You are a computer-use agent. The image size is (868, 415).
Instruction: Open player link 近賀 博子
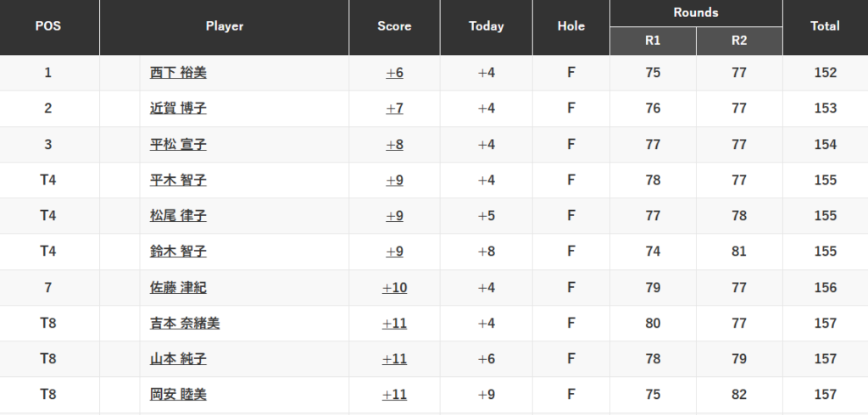[x=178, y=108]
